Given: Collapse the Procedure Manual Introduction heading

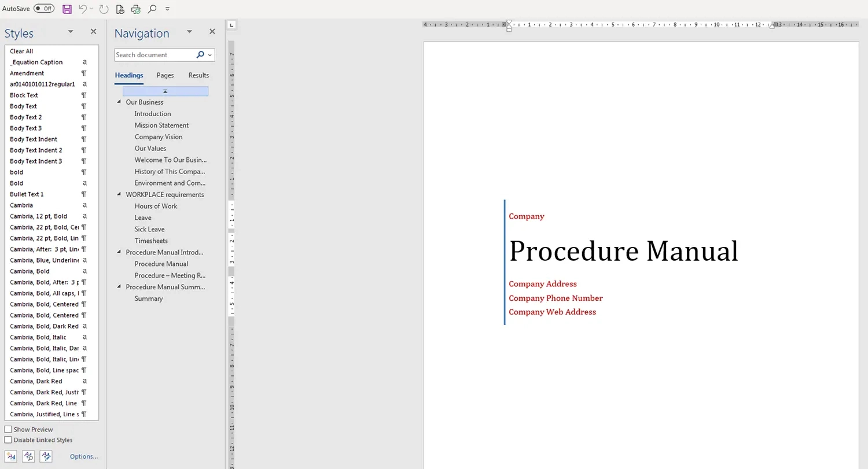Looking at the screenshot, I should pos(119,253).
